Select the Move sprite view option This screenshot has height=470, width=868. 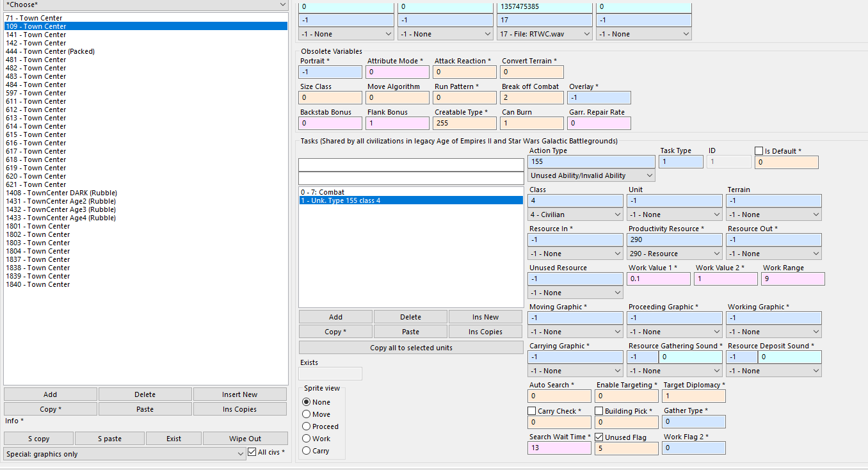click(x=307, y=414)
